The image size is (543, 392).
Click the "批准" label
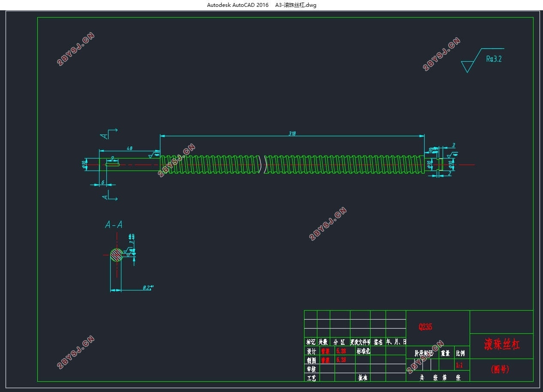(363, 378)
